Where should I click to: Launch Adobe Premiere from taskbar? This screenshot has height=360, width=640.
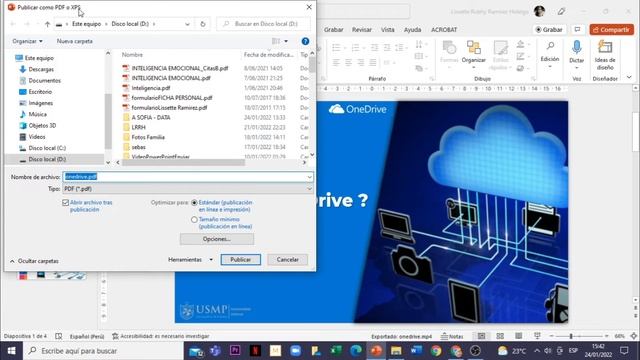pos(235,351)
